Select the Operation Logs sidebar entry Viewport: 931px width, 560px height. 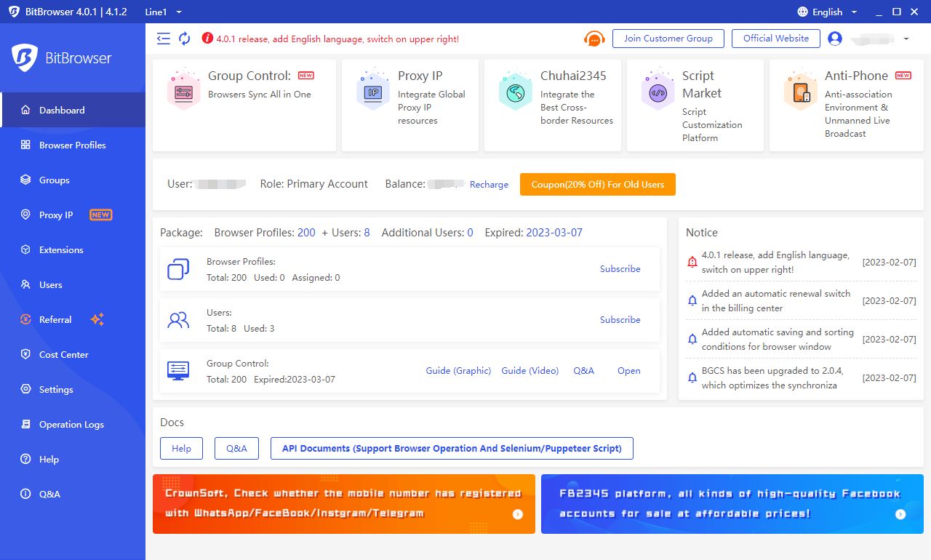pyautogui.click(x=71, y=424)
